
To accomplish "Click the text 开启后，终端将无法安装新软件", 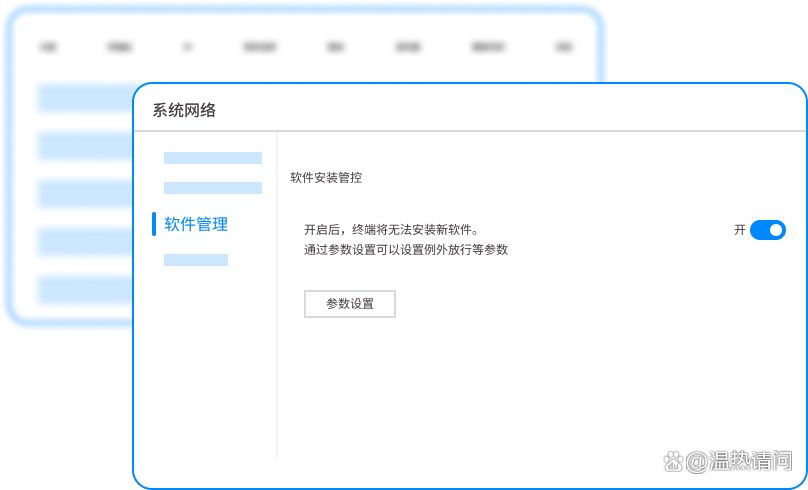I will point(391,229).
